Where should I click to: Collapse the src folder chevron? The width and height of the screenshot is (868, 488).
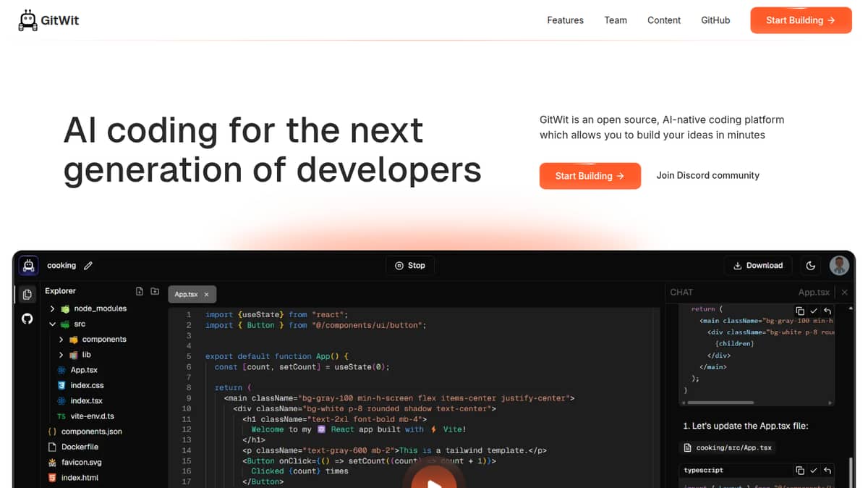[52, 324]
